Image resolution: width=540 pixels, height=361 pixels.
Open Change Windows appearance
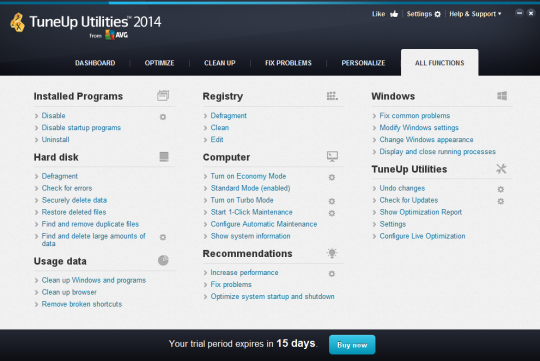pyautogui.click(x=426, y=140)
